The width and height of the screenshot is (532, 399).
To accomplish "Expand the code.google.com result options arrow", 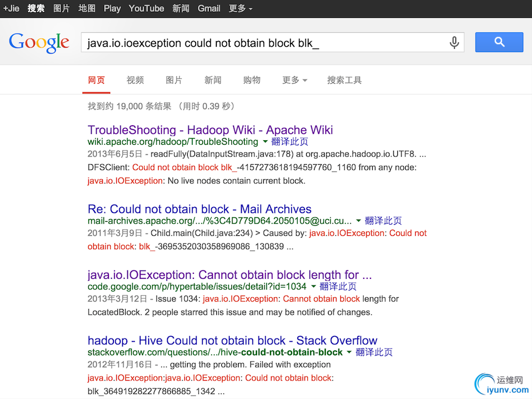I will [313, 287].
